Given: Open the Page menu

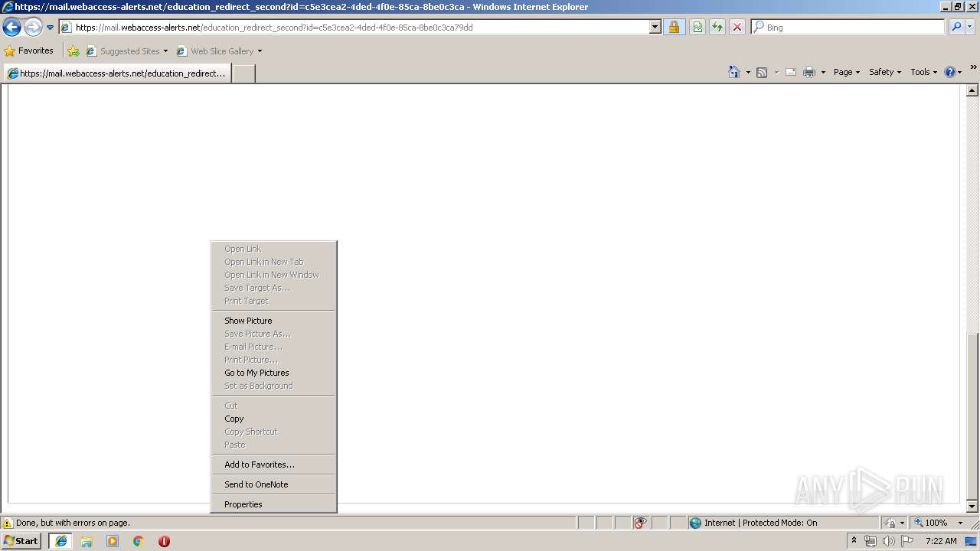Looking at the screenshot, I should point(847,72).
